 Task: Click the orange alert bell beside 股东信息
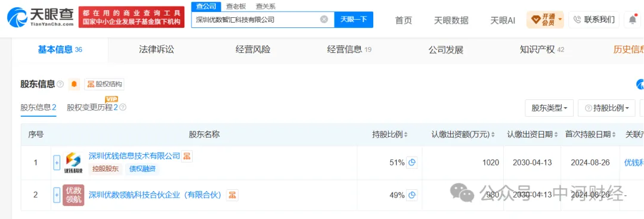[74, 84]
